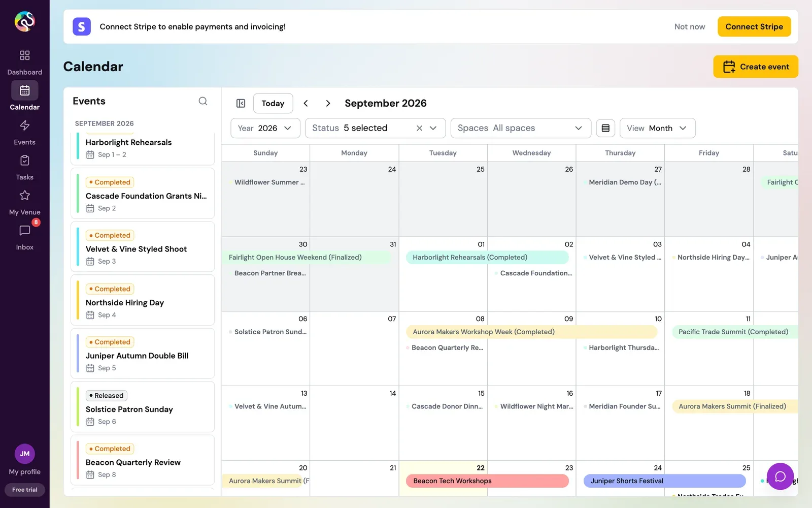This screenshot has width=812, height=508.
Task: Open Meridian Demo Day event on 27th
Action: click(x=622, y=182)
